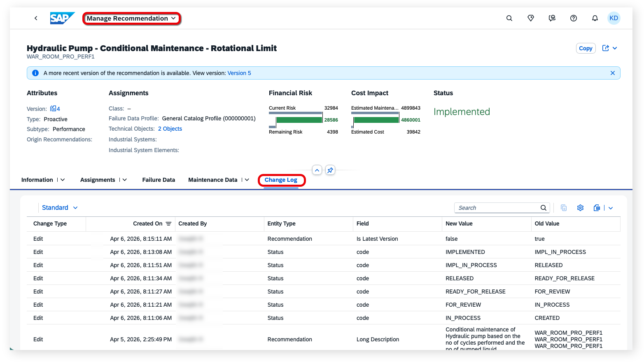Click the share export icon
This screenshot has height=364, width=644.
pyautogui.click(x=606, y=48)
